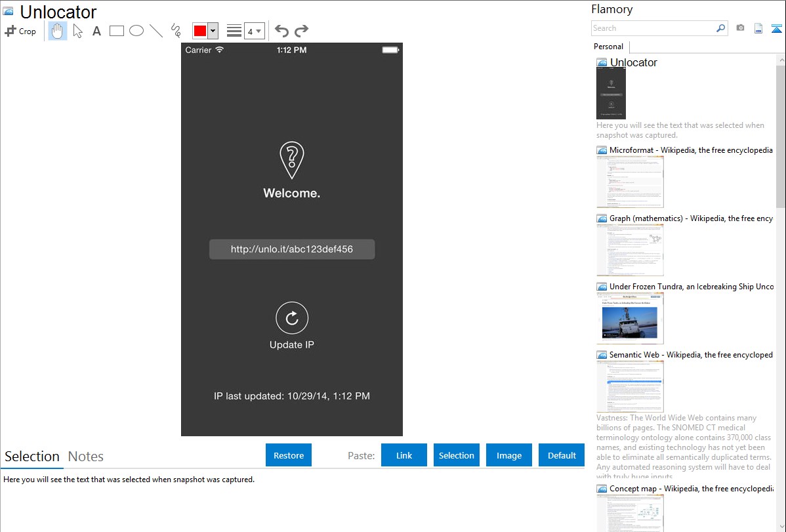Click the red color swatch

click(200, 31)
